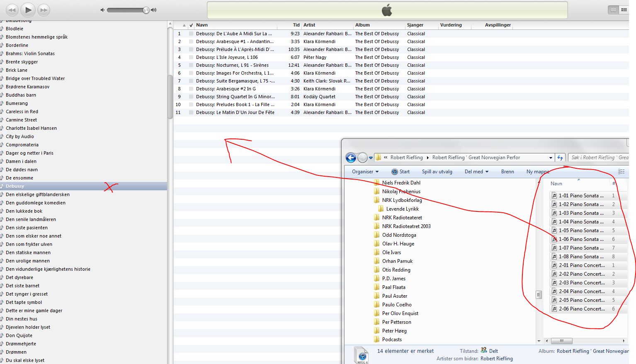Toggle checkbox for track 2 Arabesque #1
Viewport: 636px width, 364px height.
(x=191, y=42)
